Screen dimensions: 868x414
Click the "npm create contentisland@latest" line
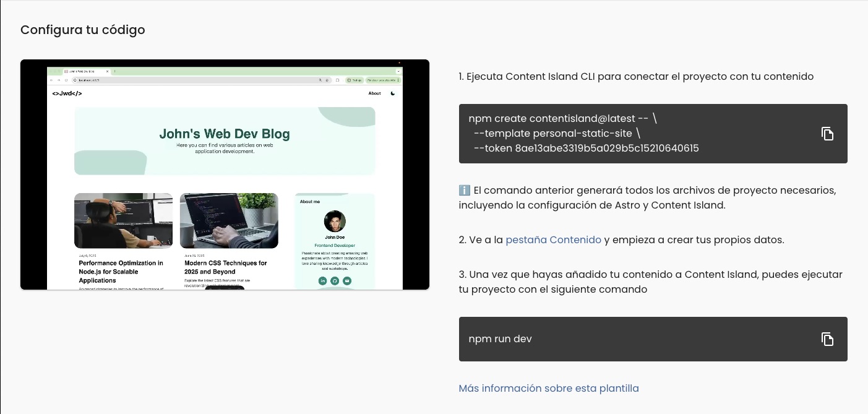(563, 119)
